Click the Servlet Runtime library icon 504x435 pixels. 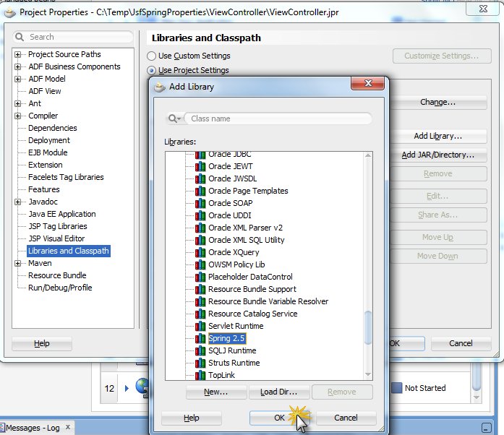tap(200, 326)
